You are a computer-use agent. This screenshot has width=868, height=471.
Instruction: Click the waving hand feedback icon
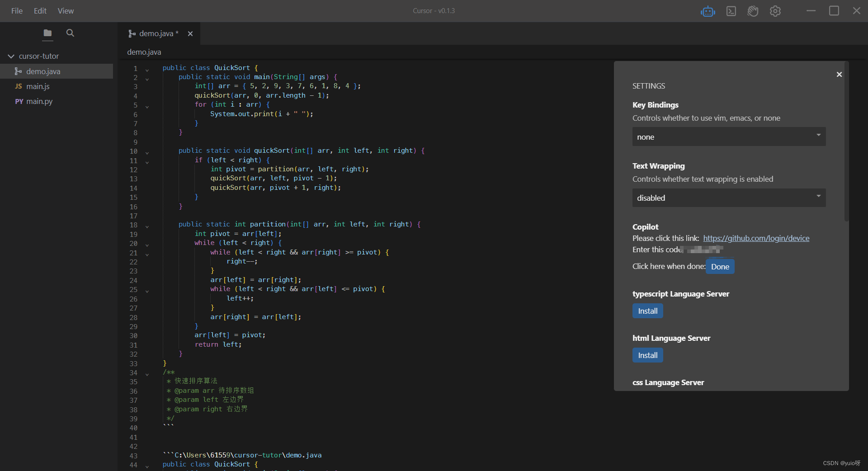point(753,11)
